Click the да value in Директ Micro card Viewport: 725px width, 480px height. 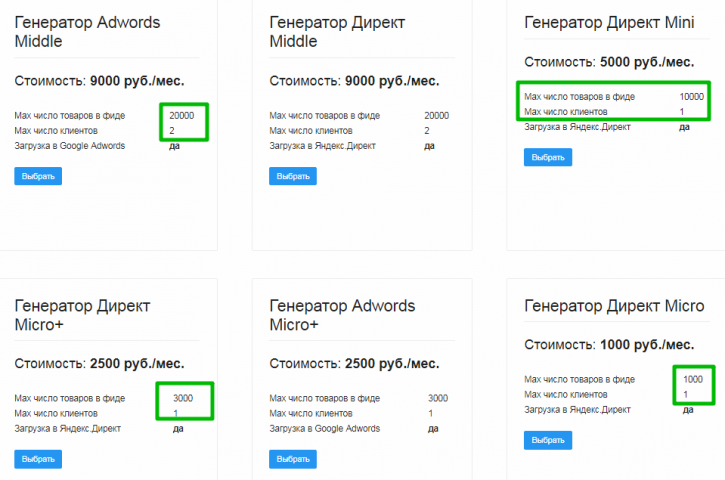coord(688,410)
